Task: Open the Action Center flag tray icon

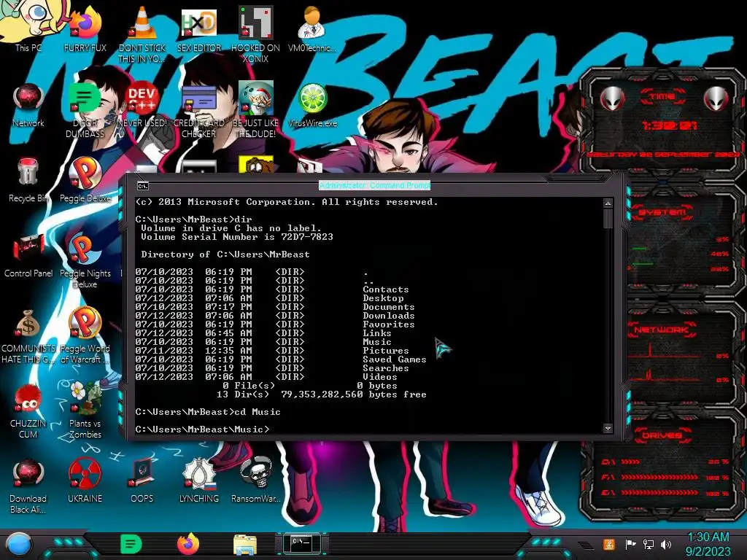Action: tap(630, 544)
